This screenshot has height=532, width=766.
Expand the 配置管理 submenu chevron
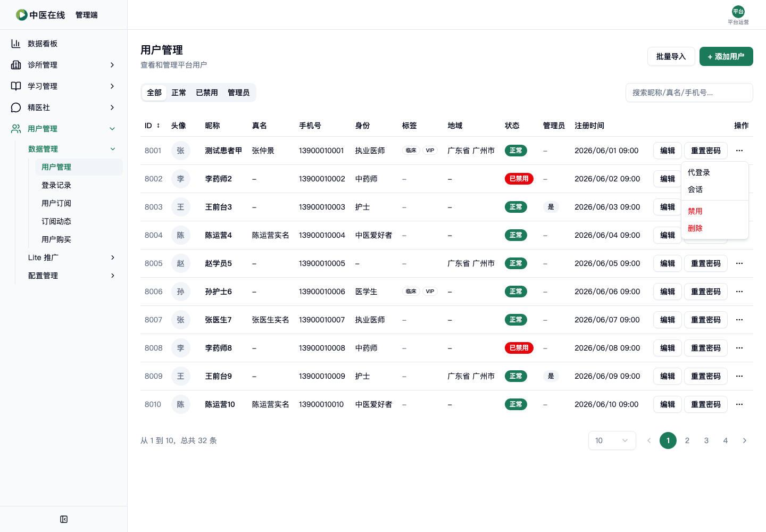113,276
